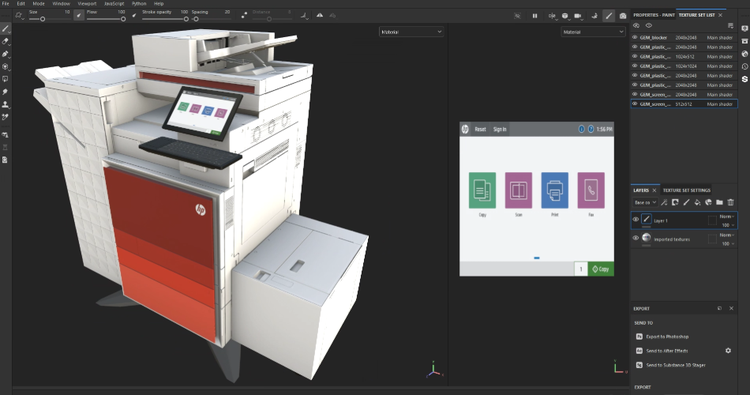Toggle visibility of 512x512 GEM_screen texture set
The image size is (750, 395).
pos(635,104)
